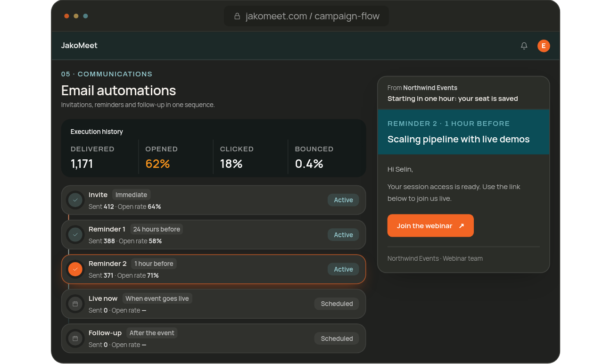Open the notifications bell

pyautogui.click(x=524, y=46)
